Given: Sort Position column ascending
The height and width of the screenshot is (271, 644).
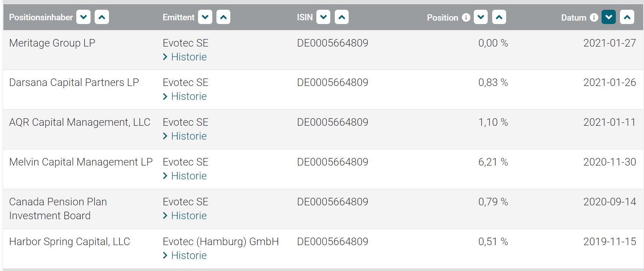Looking at the screenshot, I should coord(499,17).
